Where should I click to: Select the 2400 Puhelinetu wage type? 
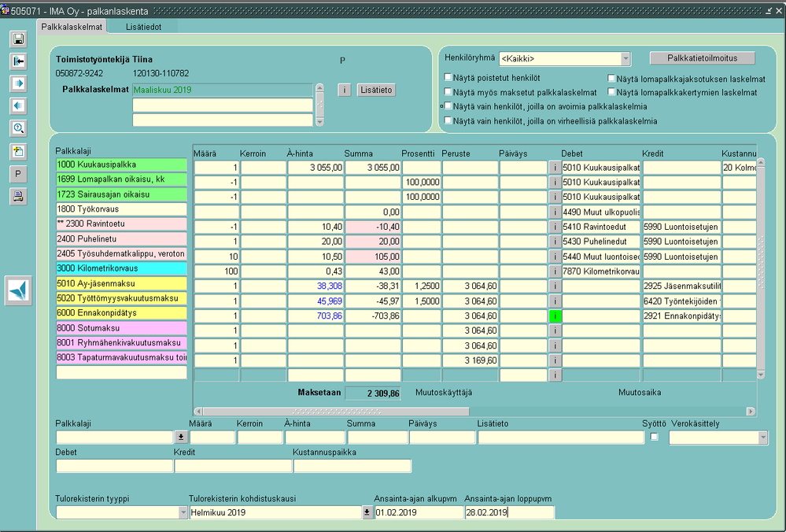tap(121, 238)
